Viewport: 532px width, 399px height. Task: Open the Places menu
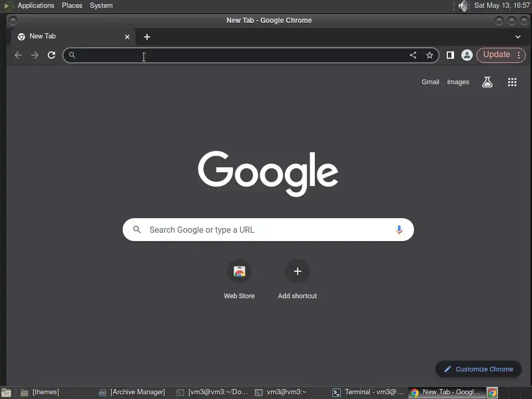click(x=72, y=5)
